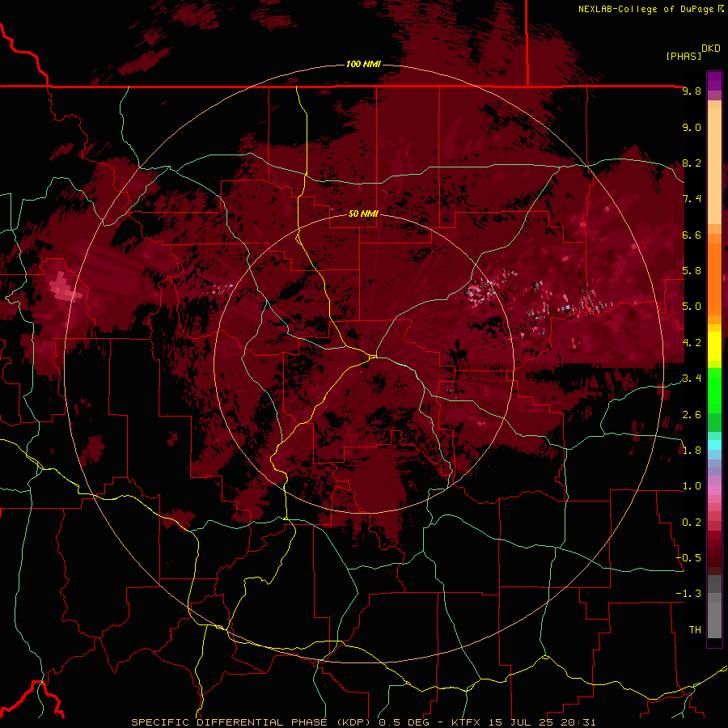Screen dimensions: 728x728
Task: Pick the purple segment of the color bar
Action: pyautogui.click(x=714, y=81)
